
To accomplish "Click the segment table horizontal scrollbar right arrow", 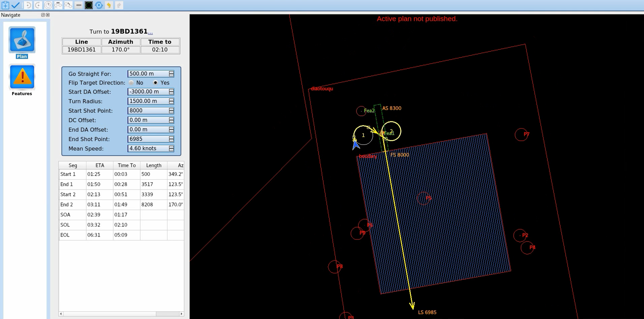I will click(181, 314).
